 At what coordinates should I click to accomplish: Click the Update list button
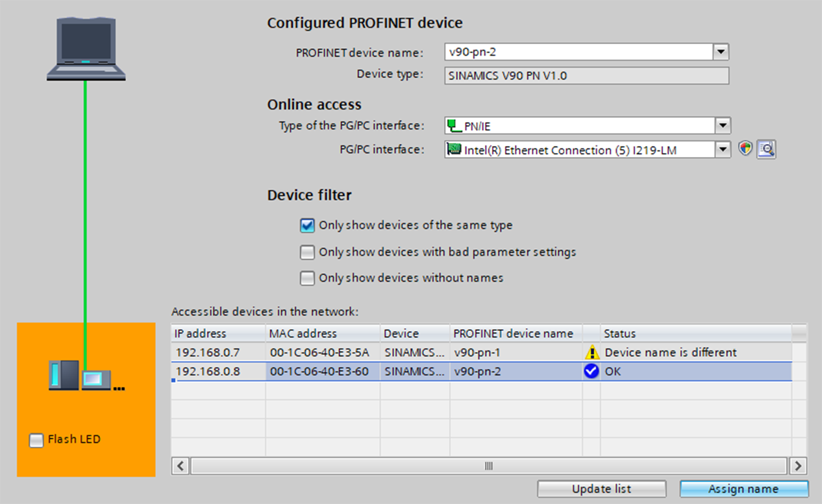pos(602,489)
